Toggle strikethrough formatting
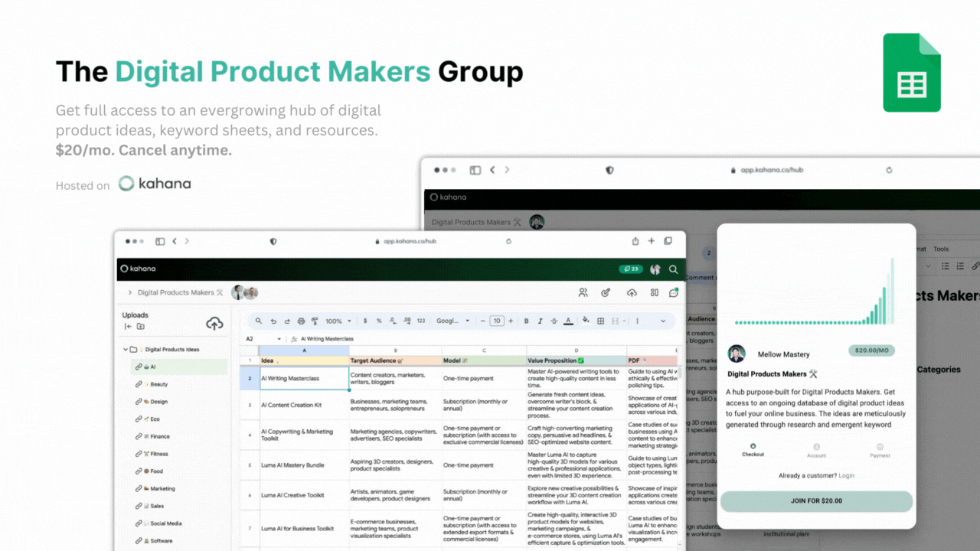The image size is (980, 551). pos(554,321)
